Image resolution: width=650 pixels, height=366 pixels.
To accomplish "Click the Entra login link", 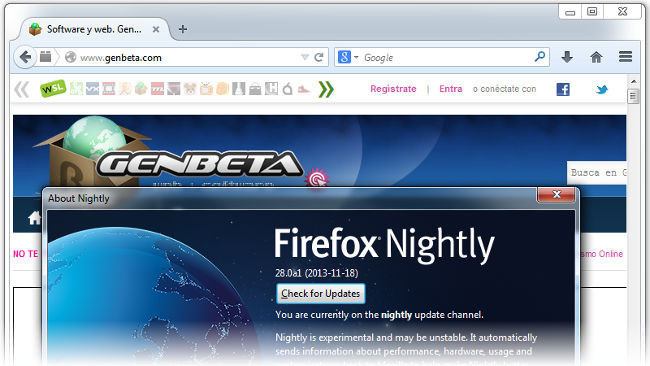I will coord(451,89).
